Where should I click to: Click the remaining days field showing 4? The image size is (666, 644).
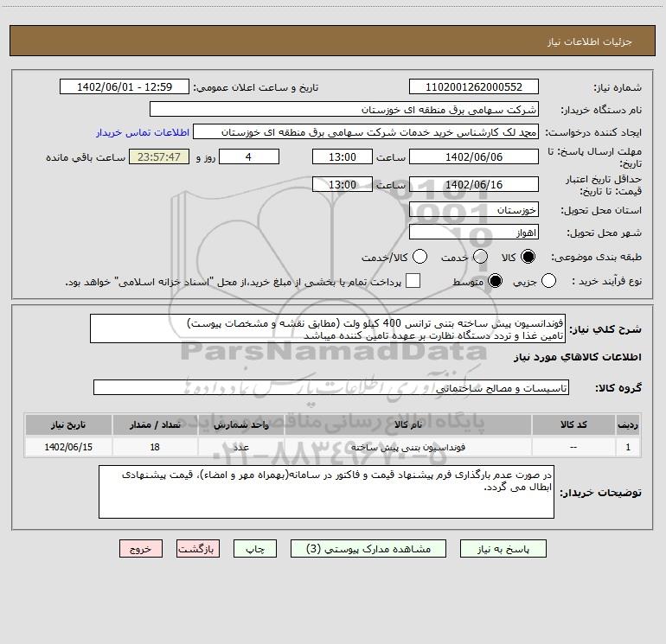pos(249,156)
